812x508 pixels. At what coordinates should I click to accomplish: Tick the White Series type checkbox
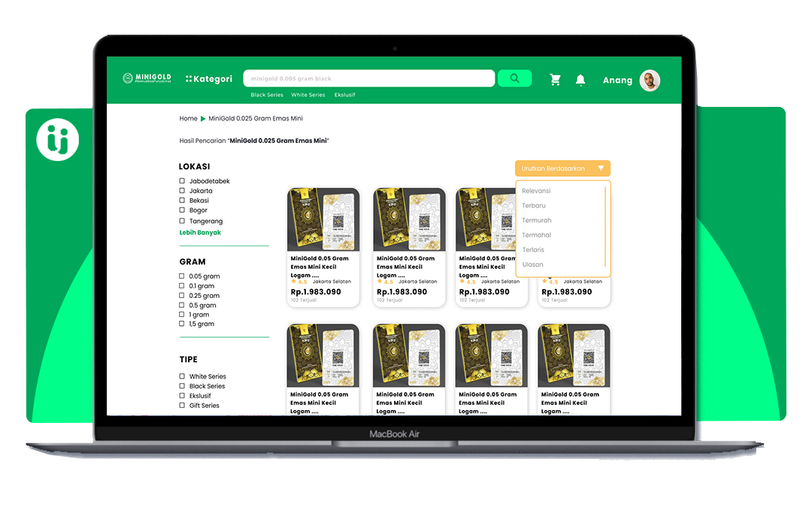182,376
